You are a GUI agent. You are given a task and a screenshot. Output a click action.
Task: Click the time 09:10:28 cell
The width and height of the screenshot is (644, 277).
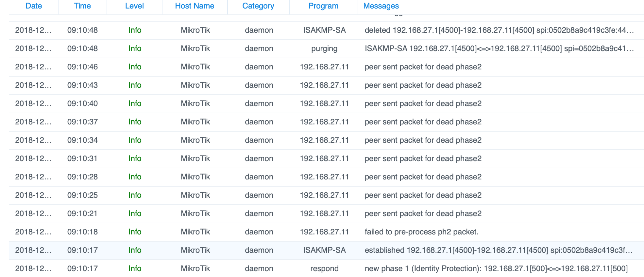(x=82, y=177)
